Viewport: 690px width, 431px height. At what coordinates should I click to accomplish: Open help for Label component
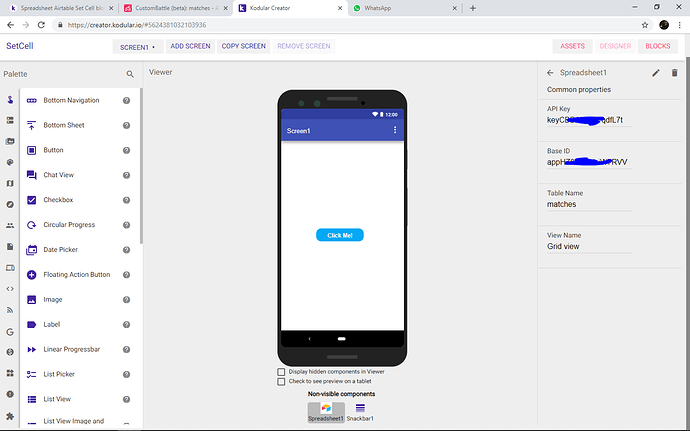126,324
